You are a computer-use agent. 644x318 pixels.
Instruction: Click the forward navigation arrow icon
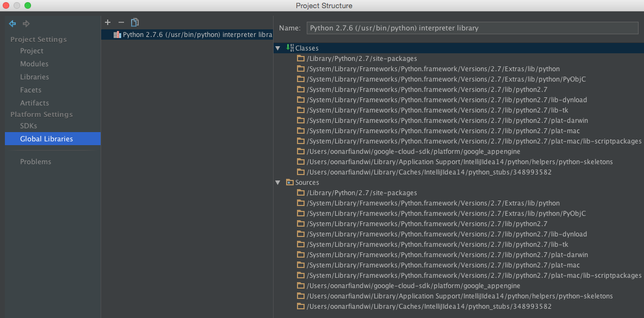[26, 23]
